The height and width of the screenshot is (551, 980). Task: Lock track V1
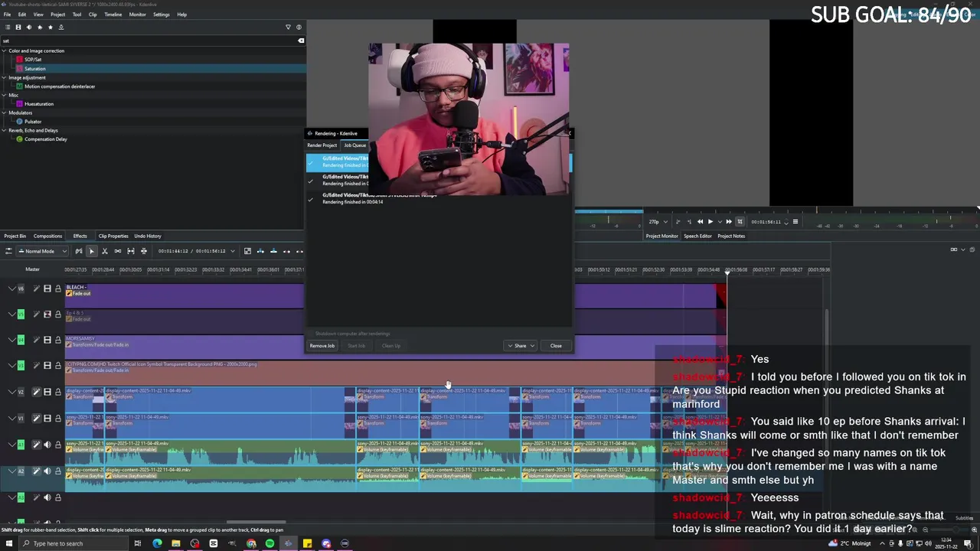(x=57, y=418)
